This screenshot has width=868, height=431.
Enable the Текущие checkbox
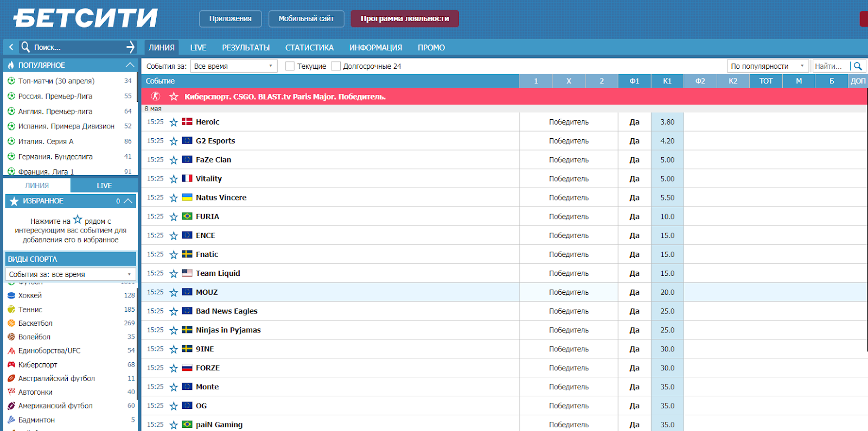pyautogui.click(x=290, y=66)
